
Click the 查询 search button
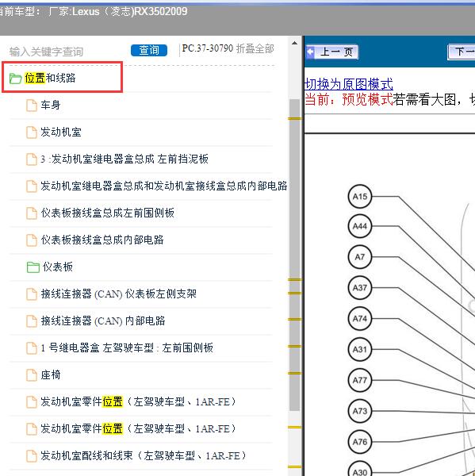(x=149, y=51)
